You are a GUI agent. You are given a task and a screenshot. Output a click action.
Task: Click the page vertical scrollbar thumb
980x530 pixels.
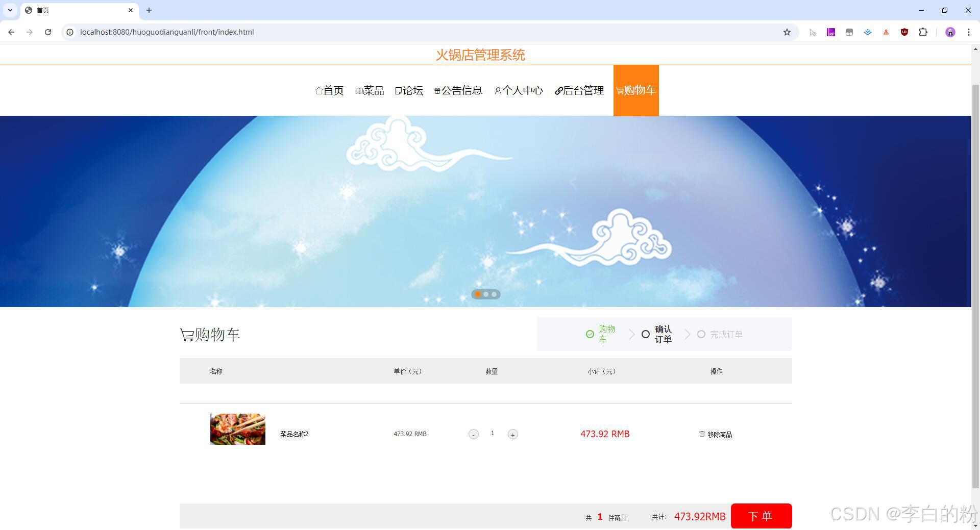coord(975,286)
